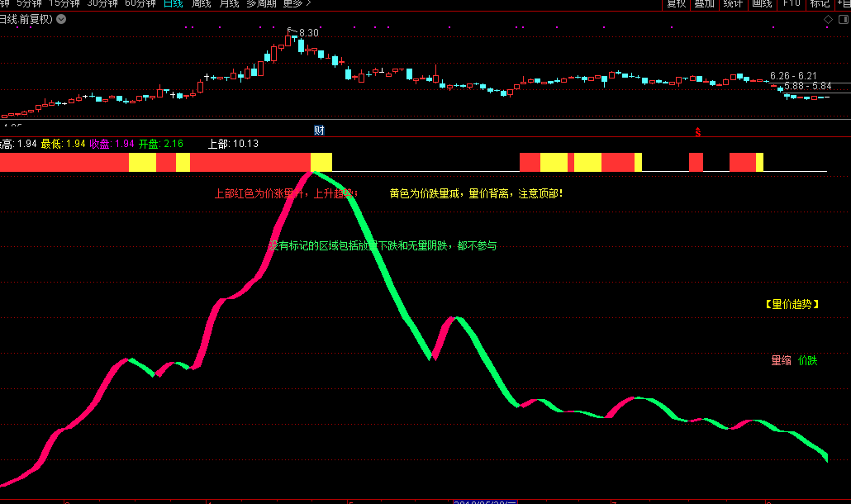Open the 统计 statistics tool
The width and height of the screenshot is (851, 504).
coord(732,4)
